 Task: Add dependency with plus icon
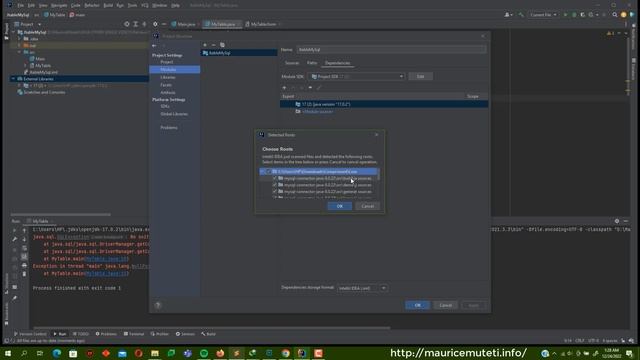(x=284, y=88)
